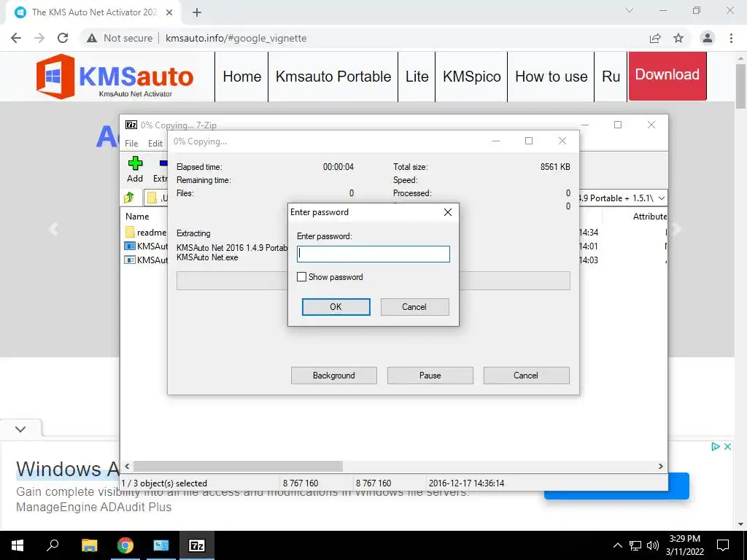Open the 7-Zip File menu
747x560 pixels.
[131, 144]
